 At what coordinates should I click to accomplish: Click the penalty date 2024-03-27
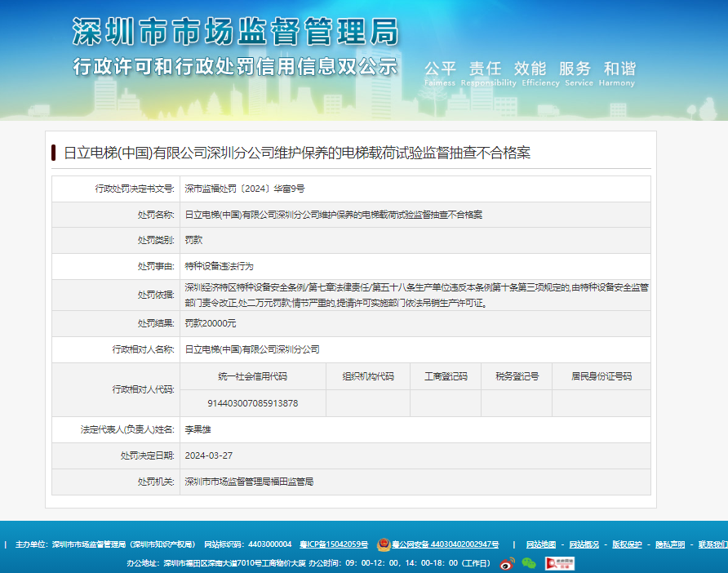[208, 455]
